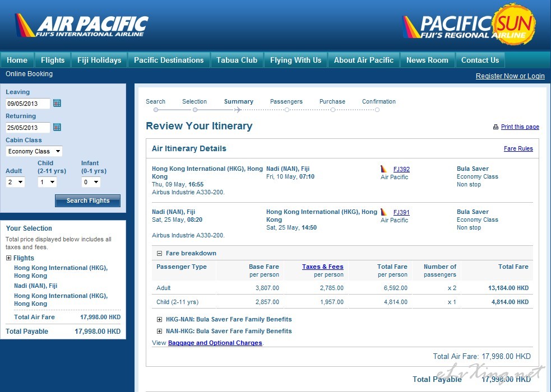The width and height of the screenshot is (551, 392).
Task: Click the printer icon beside Print this page
Action: (x=496, y=127)
